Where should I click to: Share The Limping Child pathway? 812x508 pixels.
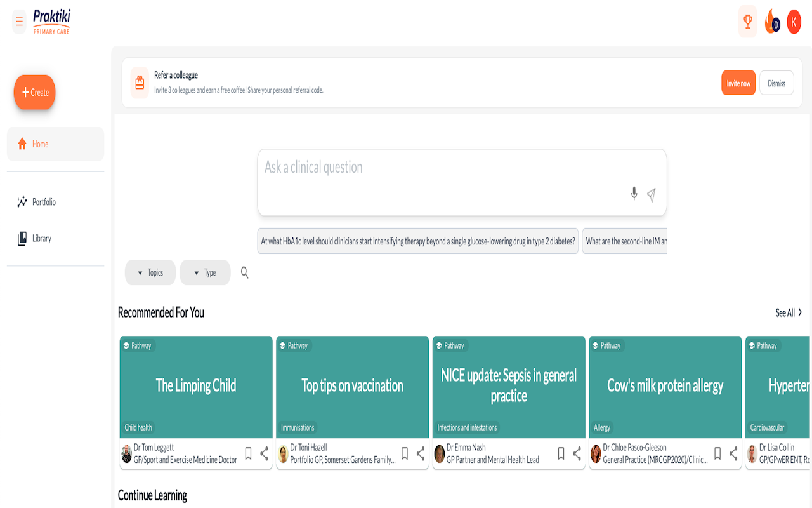pyautogui.click(x=265, y=453)
